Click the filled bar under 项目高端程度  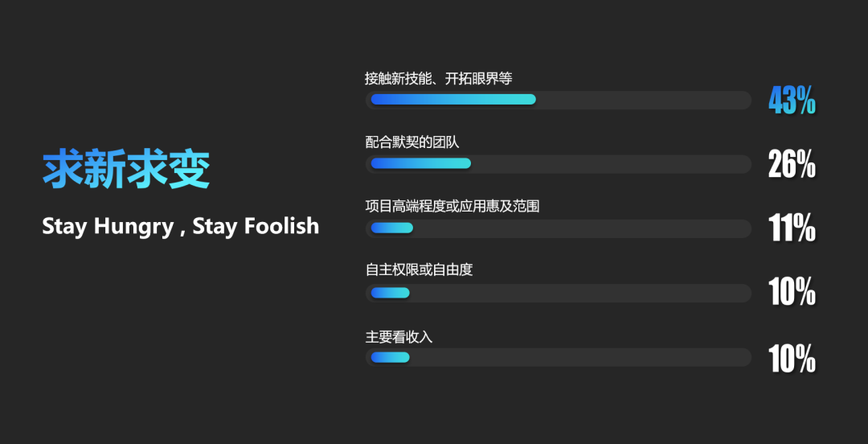pos(392,228)
